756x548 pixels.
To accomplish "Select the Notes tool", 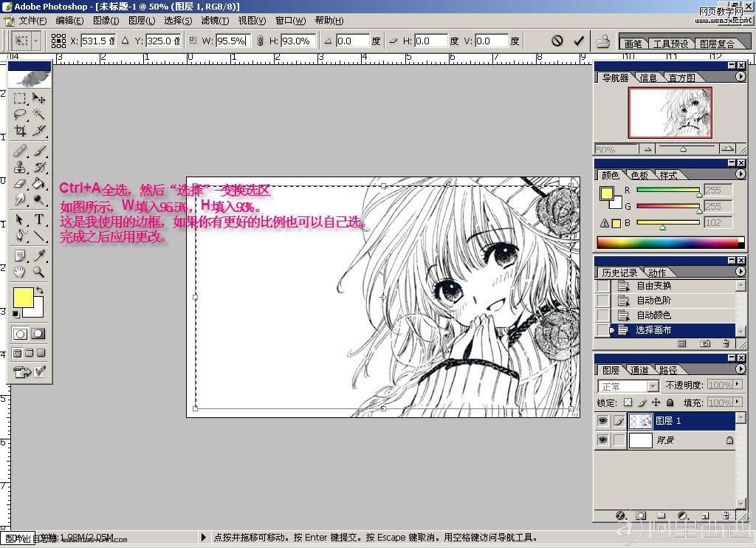I will (x=20, y=256).
